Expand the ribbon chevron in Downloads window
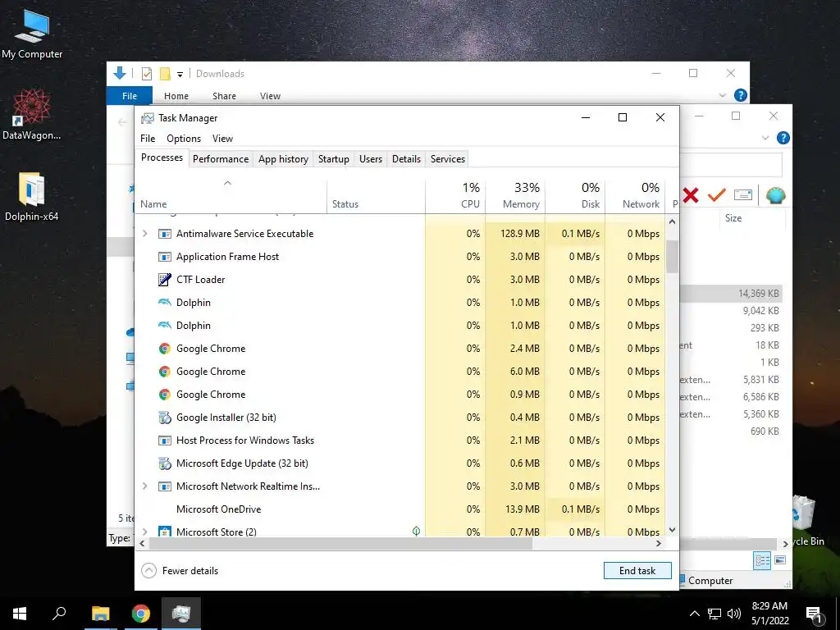 (x=722, y=95)
